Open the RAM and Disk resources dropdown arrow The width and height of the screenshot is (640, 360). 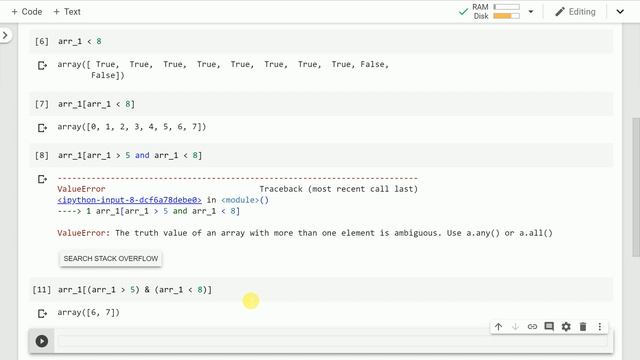531,11
